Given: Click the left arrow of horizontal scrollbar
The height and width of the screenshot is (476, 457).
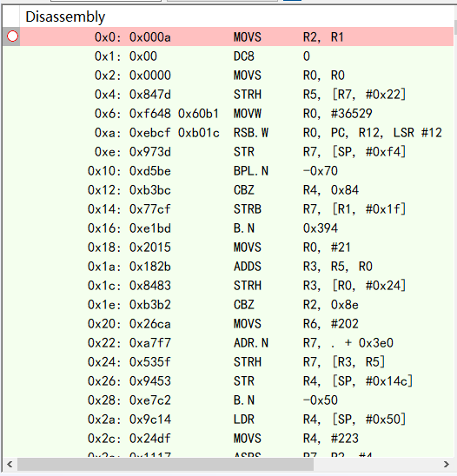Looking at the screenshot, I should tap(10, 464).
